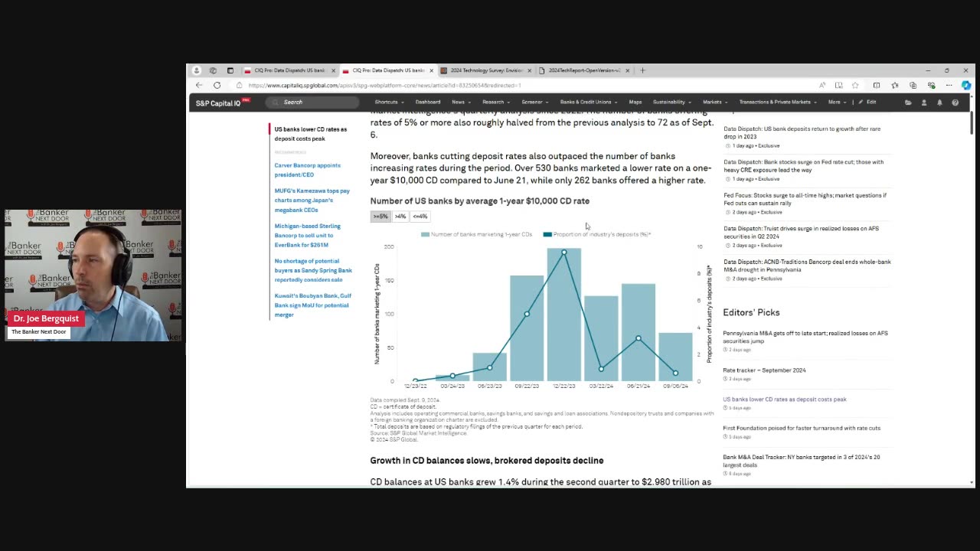The height and width of the screenshot is (551, 980).
Task: Open the read aloud icon in address bar
Action: pos(822,85)
